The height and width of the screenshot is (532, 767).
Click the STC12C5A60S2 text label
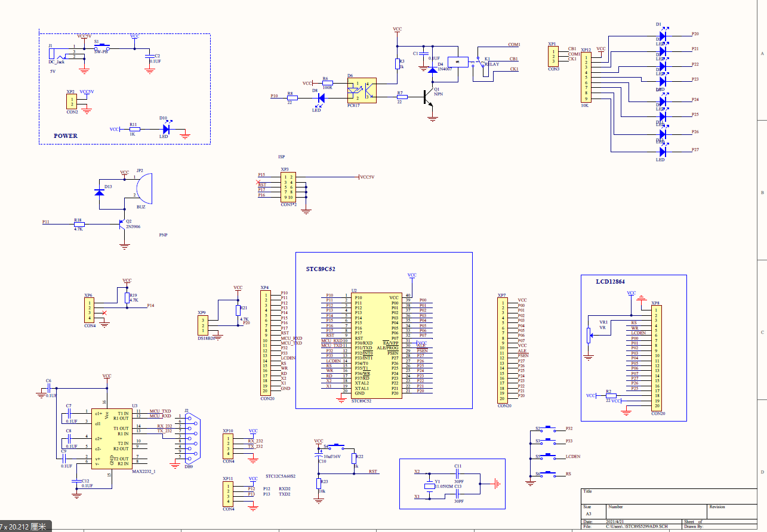point(281,476)
